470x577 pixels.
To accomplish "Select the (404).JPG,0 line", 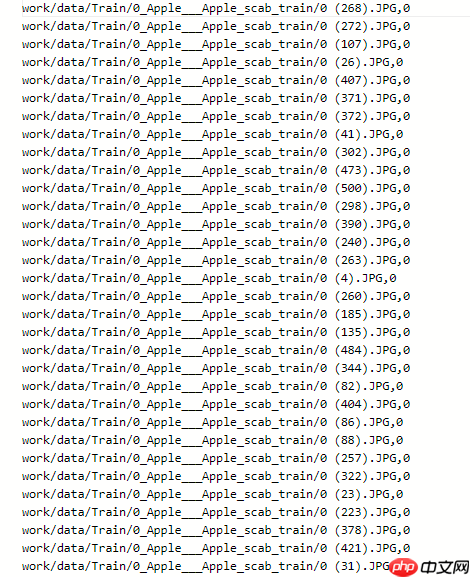I will tap(216, 404).
